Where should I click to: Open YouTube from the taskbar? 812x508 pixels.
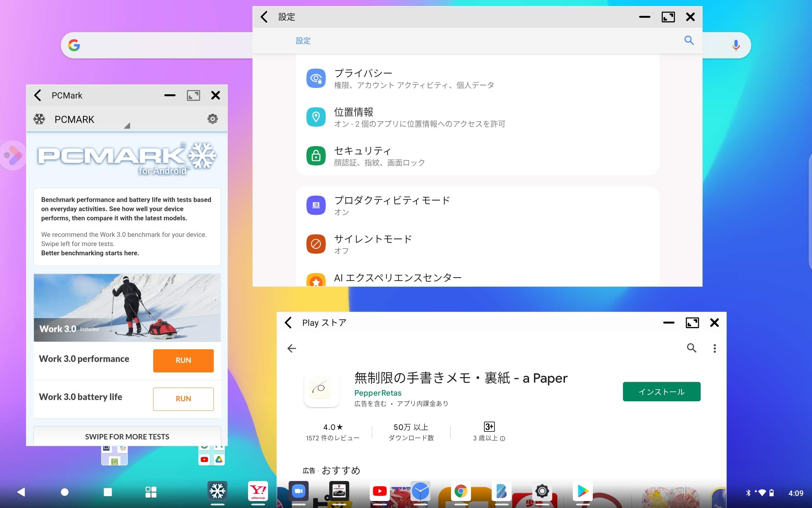coord(379,491)
